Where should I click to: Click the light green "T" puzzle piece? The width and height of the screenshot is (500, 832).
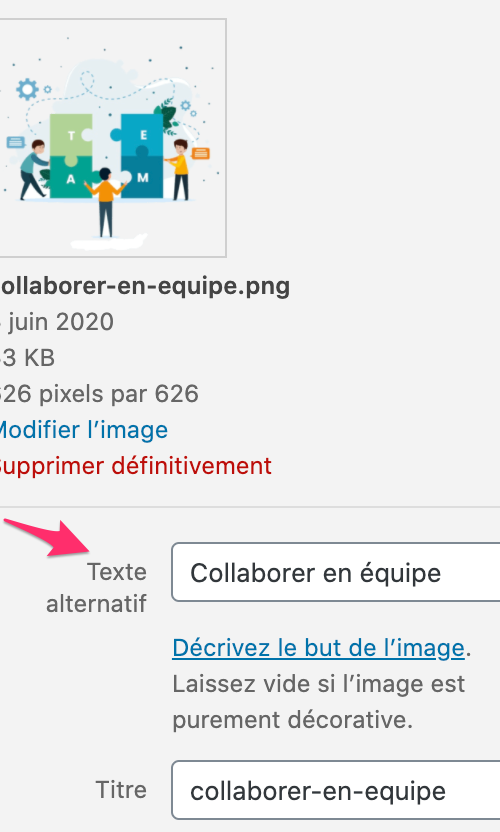tap(72, 136)
